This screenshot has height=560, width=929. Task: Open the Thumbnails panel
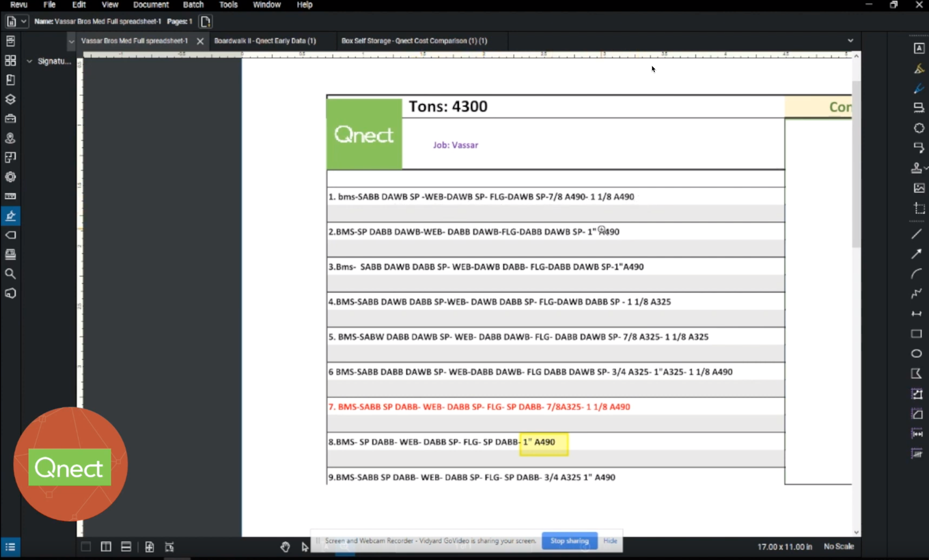coord(11,60)
